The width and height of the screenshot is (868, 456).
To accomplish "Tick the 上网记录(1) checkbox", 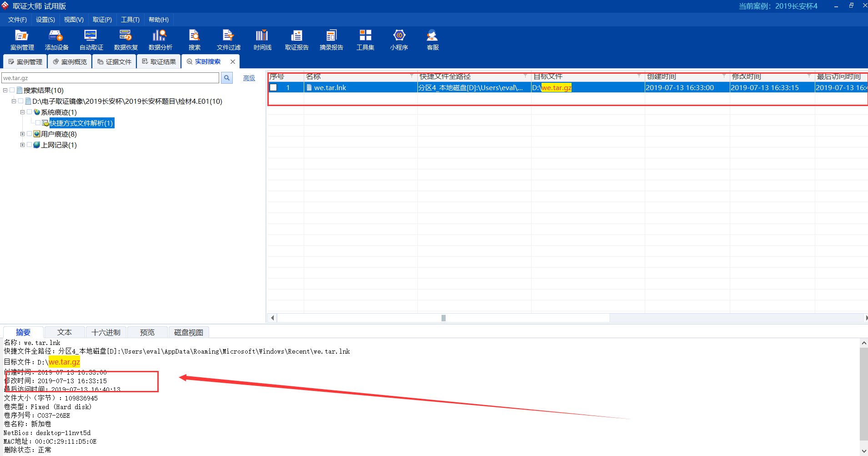I will [30, 145].
